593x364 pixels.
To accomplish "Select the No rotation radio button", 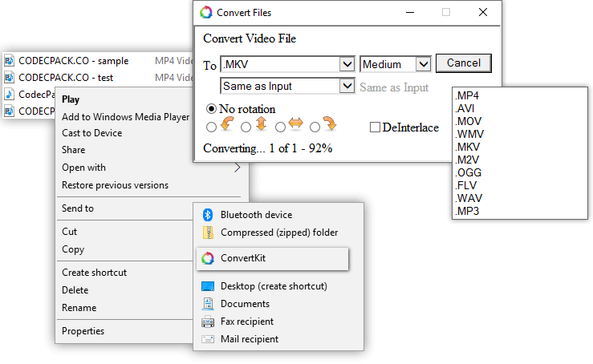I will pos(211,109).
